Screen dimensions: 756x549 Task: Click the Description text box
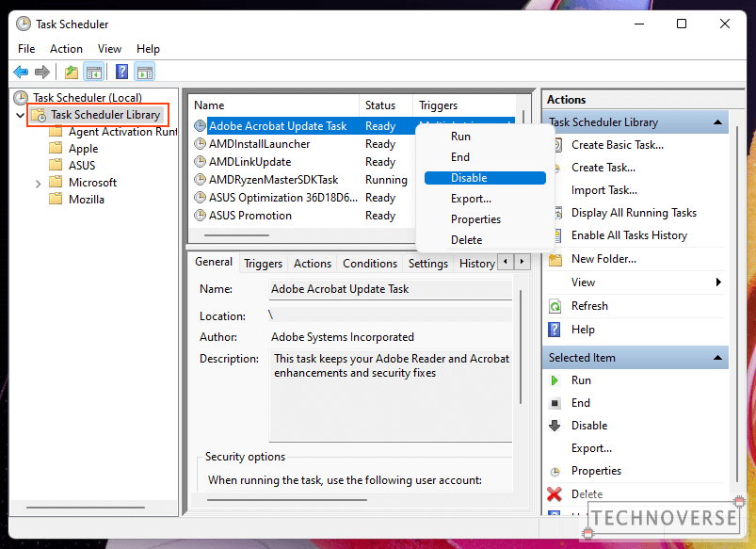tap(390, 396)
